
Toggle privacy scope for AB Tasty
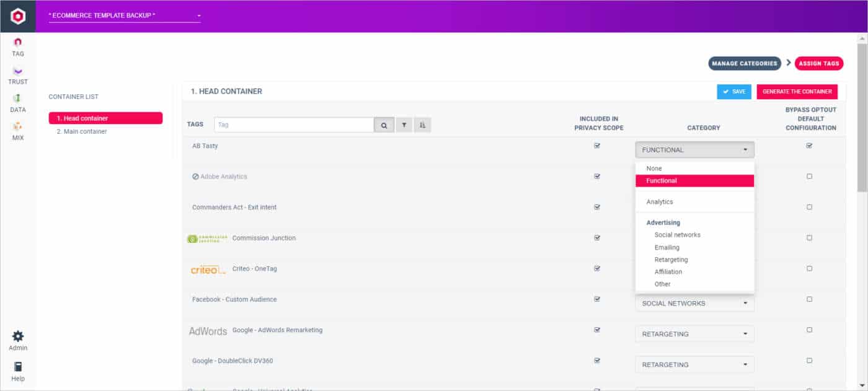pyautogui.click(x=597, y=146)
